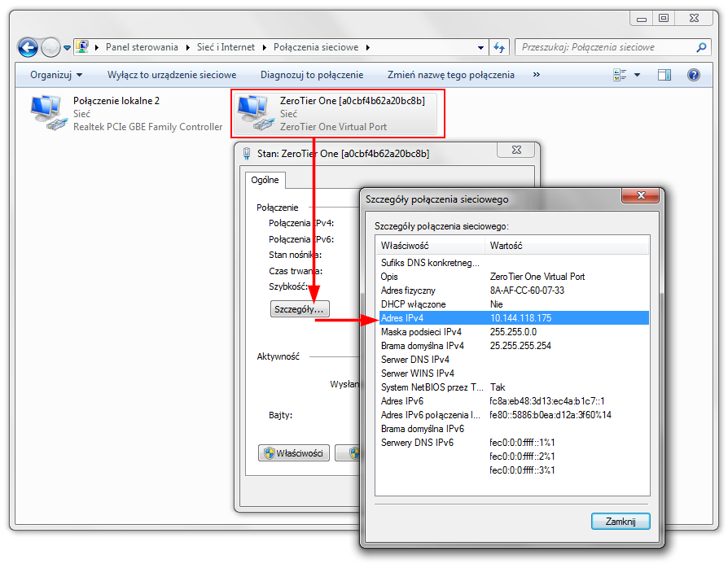Click the Właściwości button with shield
Screen dimensions: 728x568
(x=294, y=453)
